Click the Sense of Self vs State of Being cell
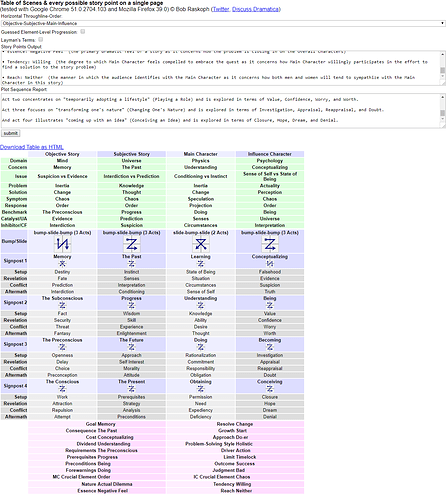The image size is (446, 500). tap(270, 176)
